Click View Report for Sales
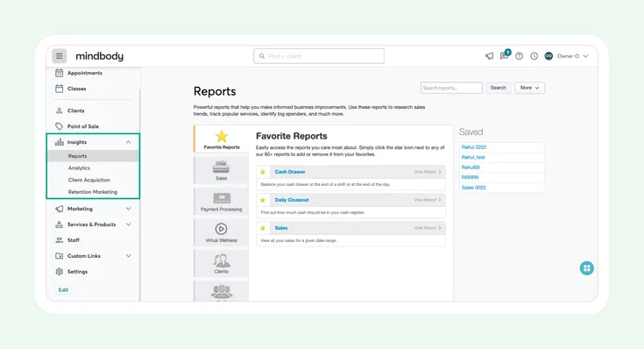Screen dimensions: 644x349 point(428,228)
